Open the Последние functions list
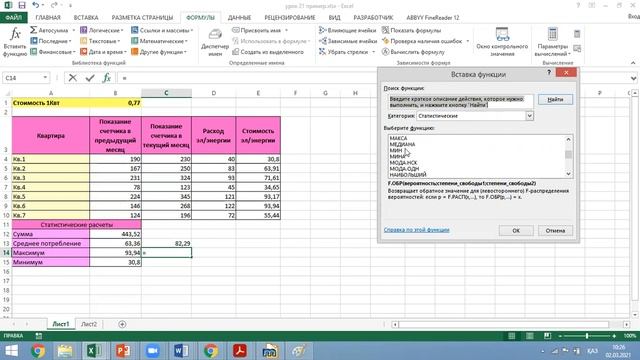 [51, 41]
